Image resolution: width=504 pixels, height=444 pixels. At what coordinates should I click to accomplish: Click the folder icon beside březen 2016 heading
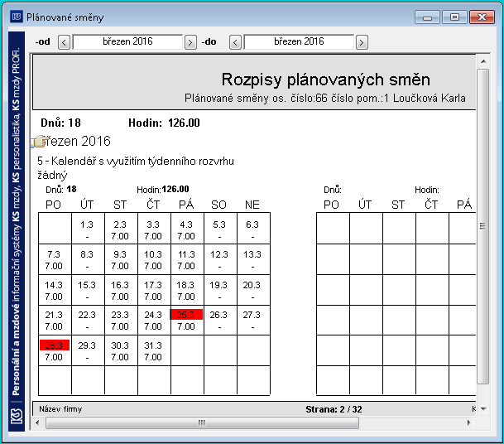[x=40, y=141]
